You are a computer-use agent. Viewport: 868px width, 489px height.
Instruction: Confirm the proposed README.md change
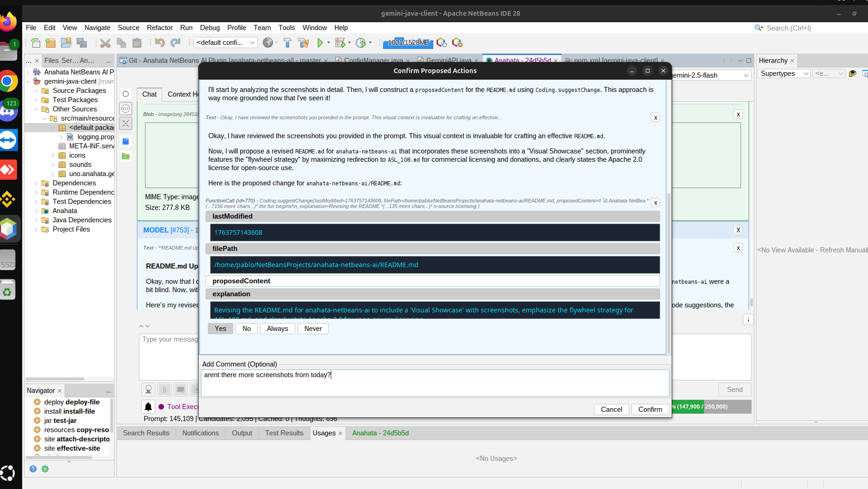pyautogui.click(x=650, y=410)
